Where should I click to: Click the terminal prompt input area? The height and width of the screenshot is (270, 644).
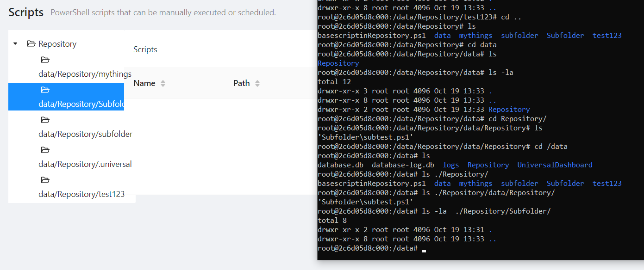point(423,250)
